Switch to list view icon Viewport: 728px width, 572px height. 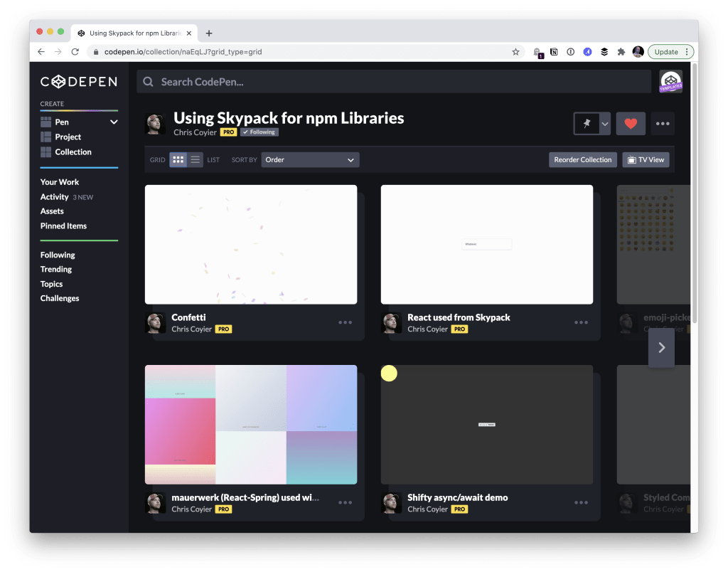(x=195, y=160)
